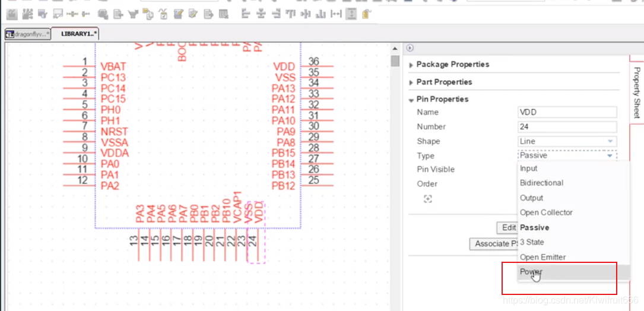
Task: Click the align left edges toolbar icon
Action: pyautogui.click(x=246, y=14)
